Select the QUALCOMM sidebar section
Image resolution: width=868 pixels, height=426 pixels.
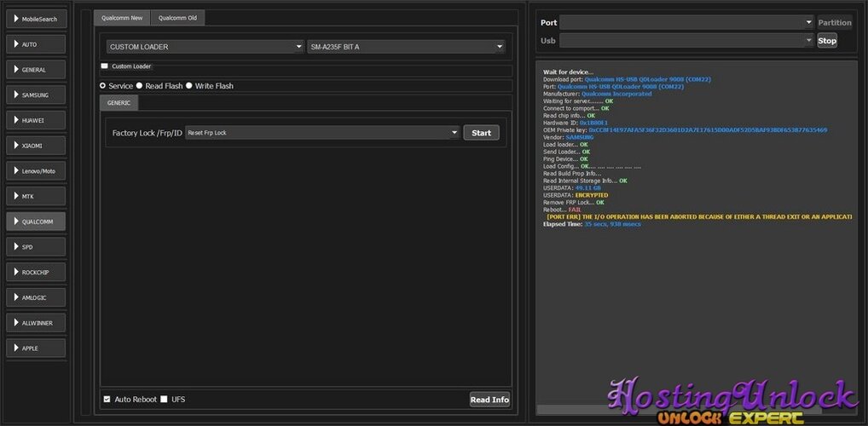[36, 222]
